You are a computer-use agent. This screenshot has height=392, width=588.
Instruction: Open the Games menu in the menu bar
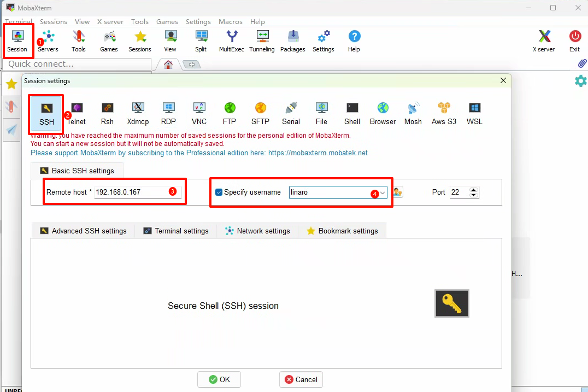pyautogui.click(x=167, y=22)
